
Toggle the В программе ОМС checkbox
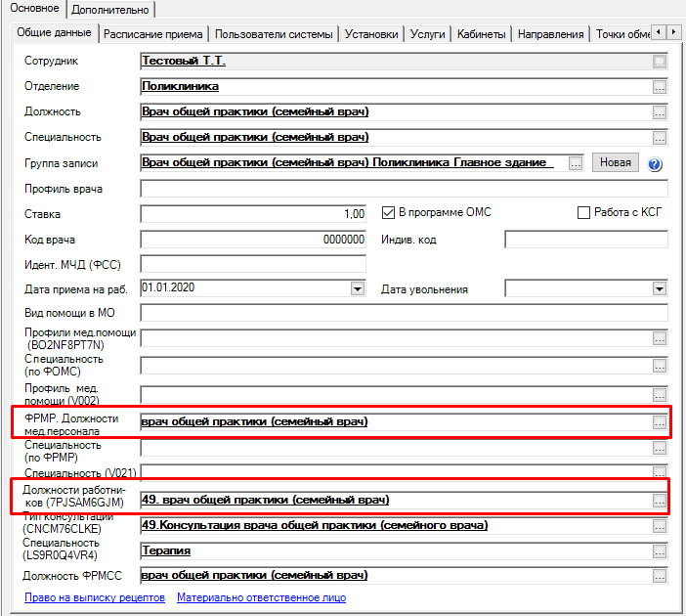pos(388,213)
